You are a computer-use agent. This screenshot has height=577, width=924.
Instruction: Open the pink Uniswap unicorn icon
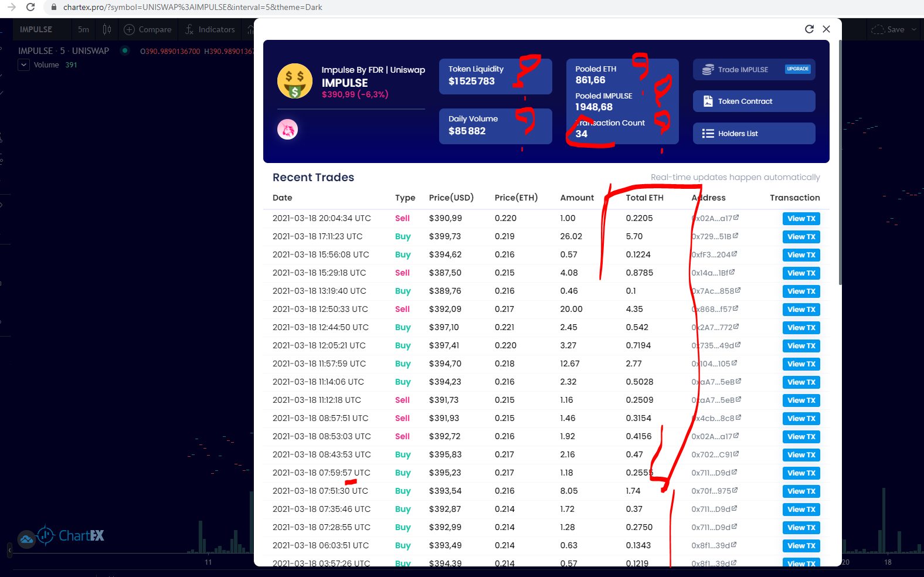click(287, 129)
